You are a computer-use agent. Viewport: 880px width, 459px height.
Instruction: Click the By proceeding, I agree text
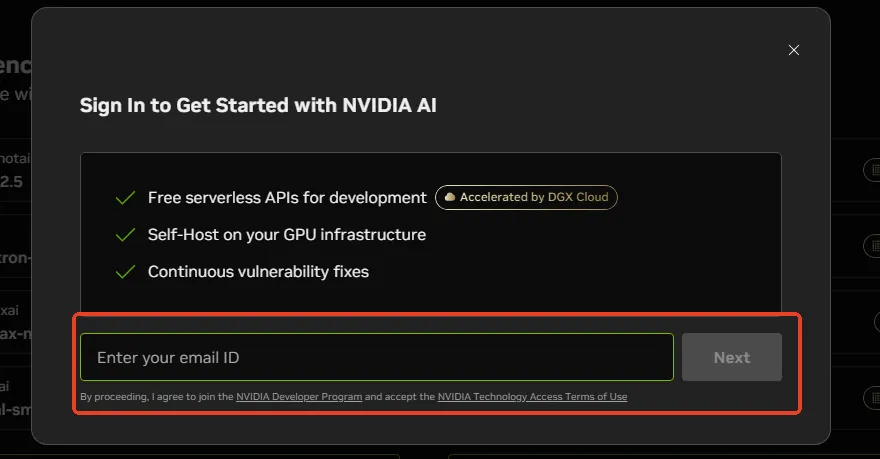(156, 397)
